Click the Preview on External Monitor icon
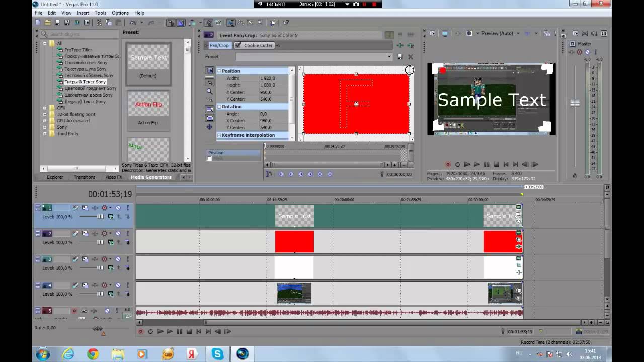 445,33
